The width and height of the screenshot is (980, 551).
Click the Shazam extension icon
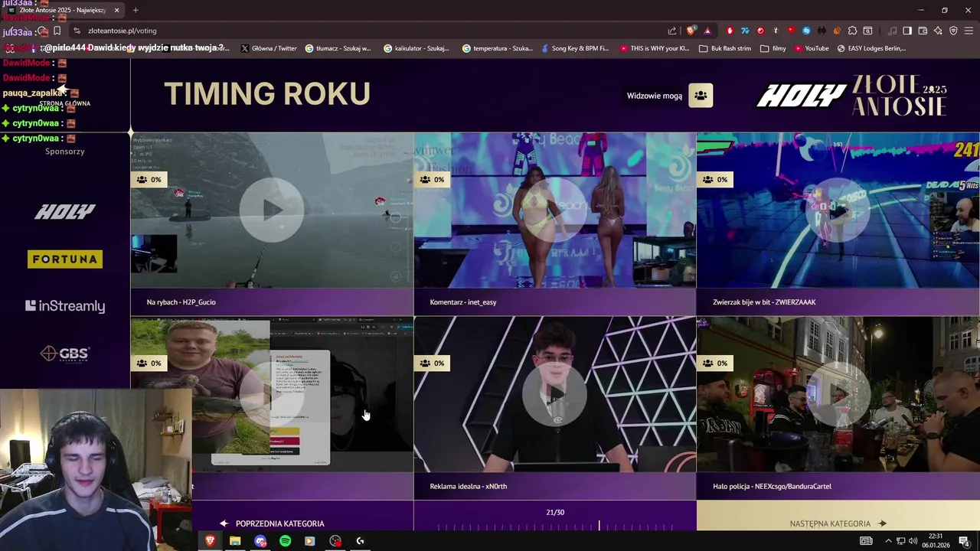click(x=806, y=31)
